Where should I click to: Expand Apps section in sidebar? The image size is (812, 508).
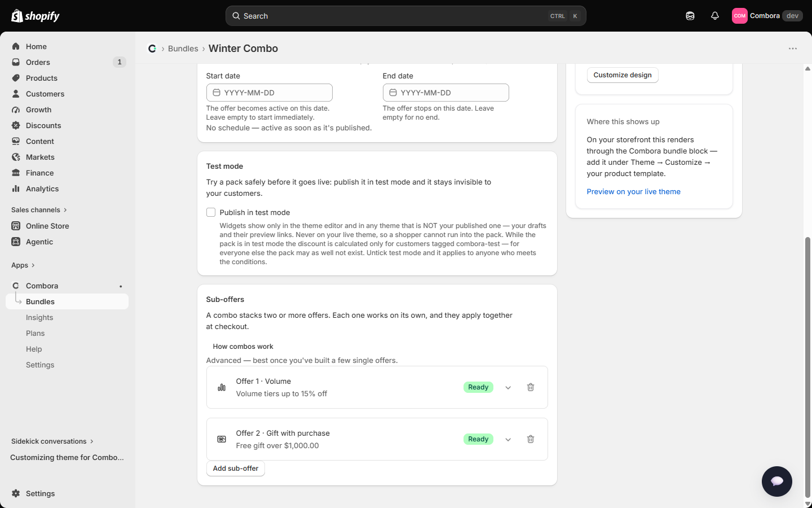(x=23, y=265)
